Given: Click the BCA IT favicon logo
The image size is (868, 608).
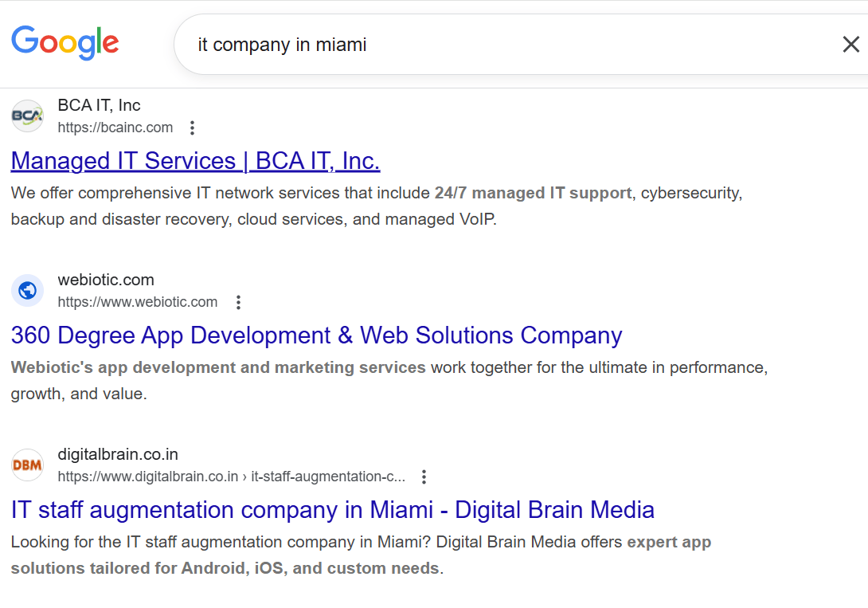Looking at the screenshot, I should tap(28, 116).
